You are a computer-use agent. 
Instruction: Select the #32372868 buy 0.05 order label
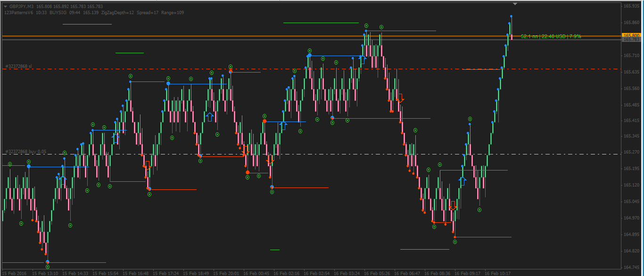25,152
